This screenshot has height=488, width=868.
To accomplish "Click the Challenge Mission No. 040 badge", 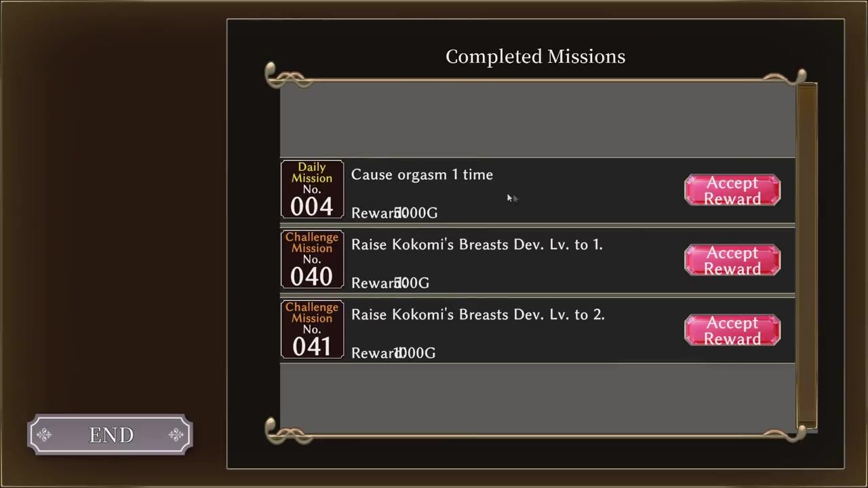I will pyautogui.click(x=312, y=260).
